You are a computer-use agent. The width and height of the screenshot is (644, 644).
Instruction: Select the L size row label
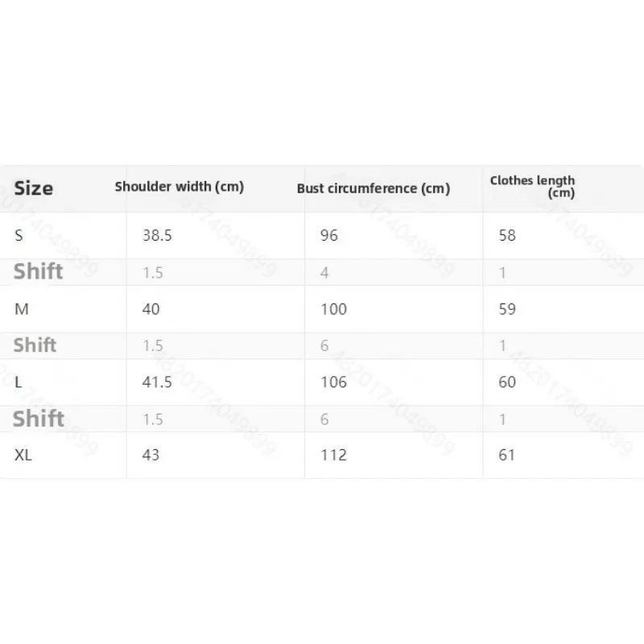[x=19, y=382]
